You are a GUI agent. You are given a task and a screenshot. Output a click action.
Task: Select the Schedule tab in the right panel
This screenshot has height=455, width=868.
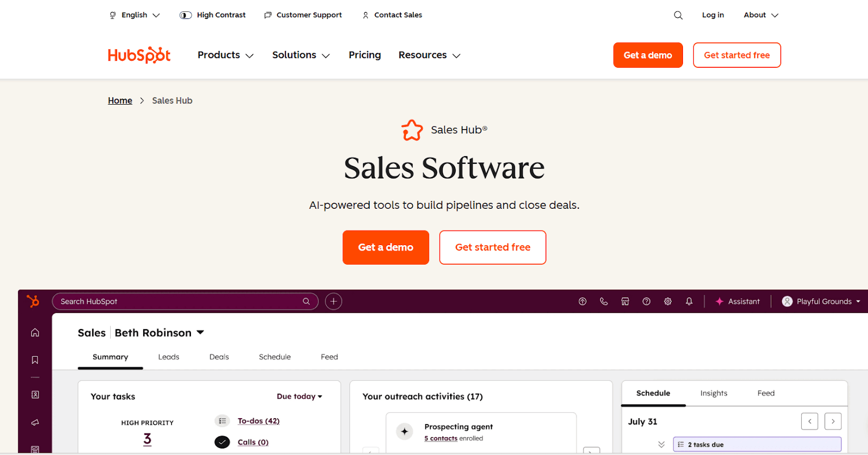653,393
